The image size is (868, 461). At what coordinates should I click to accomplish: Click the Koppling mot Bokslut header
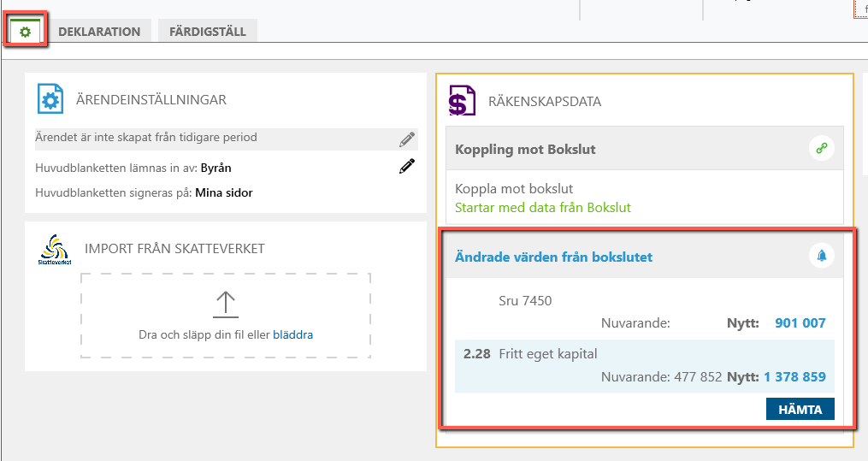[x=644, y=148]
